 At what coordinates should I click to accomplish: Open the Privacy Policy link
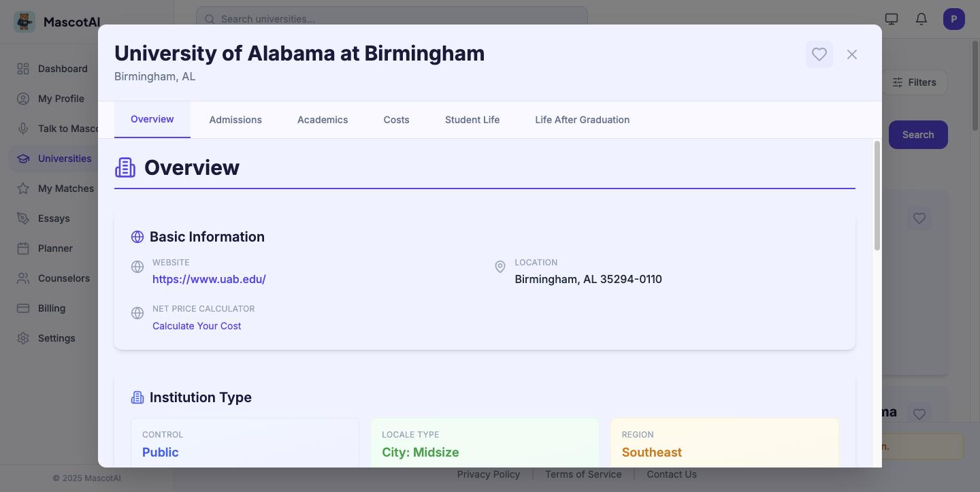[489, 474]
